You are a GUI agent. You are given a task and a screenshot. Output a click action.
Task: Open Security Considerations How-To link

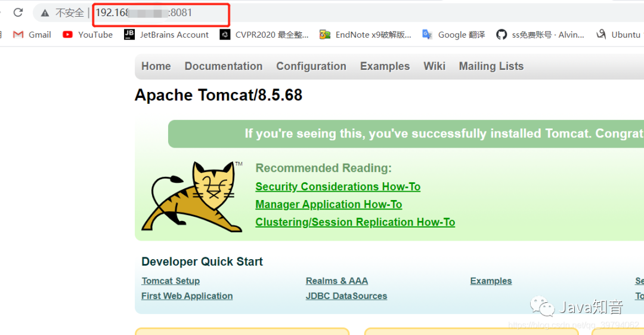click(338, 186)
